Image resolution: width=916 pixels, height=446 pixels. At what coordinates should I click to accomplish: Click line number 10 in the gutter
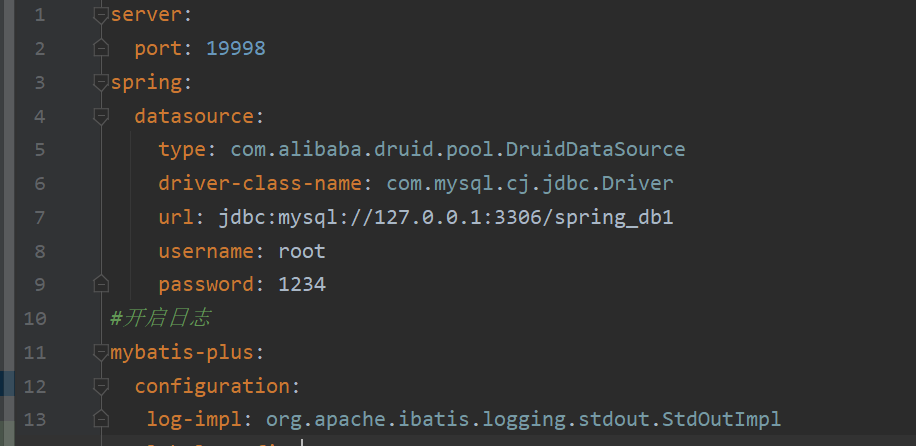tap(34, 319)
